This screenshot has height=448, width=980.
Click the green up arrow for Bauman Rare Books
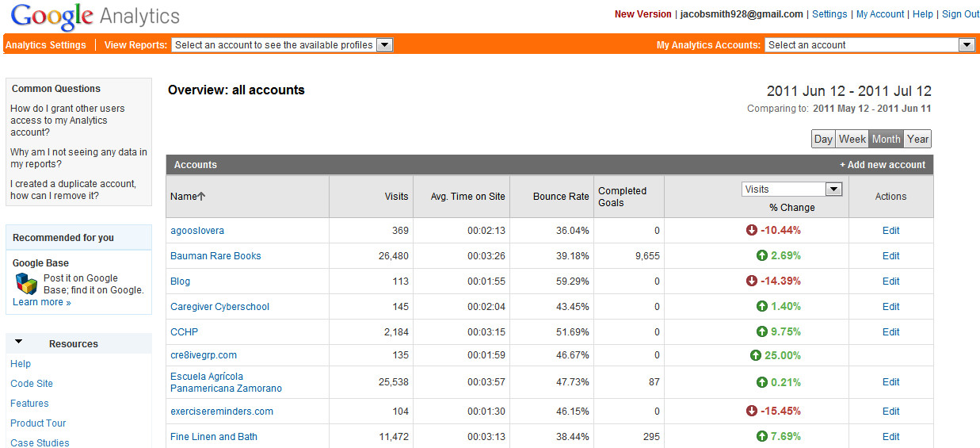[762, 256]
